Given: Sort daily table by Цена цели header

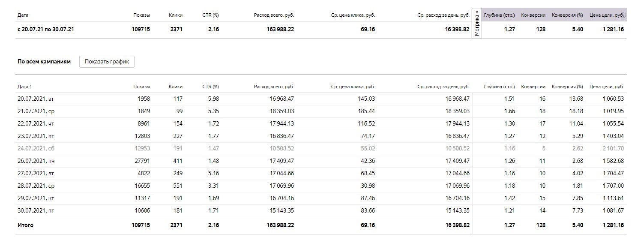Looking at the screenshot, I should (606, 87).
